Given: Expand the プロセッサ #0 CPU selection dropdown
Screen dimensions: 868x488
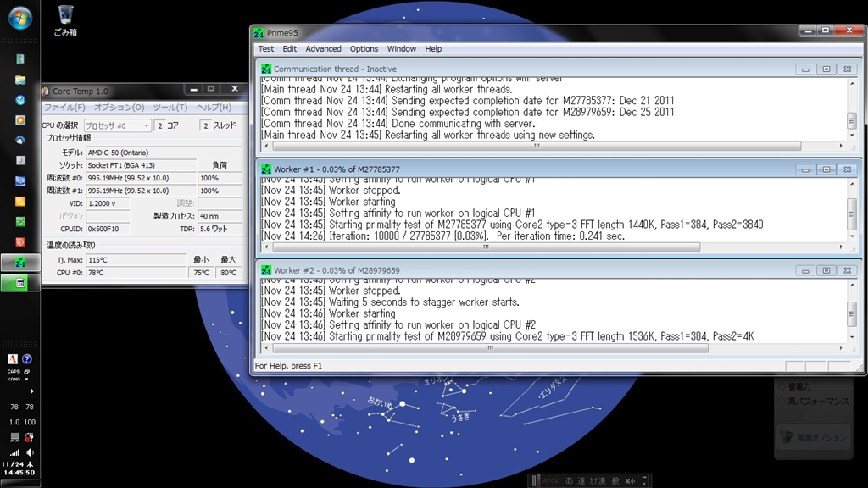Looking at the screenshot, I should tap(117, 125).
